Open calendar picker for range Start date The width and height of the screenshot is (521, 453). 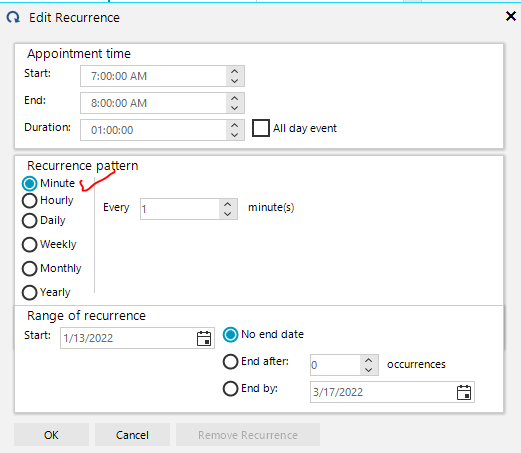pyautogui.click(x=204, y=338)
